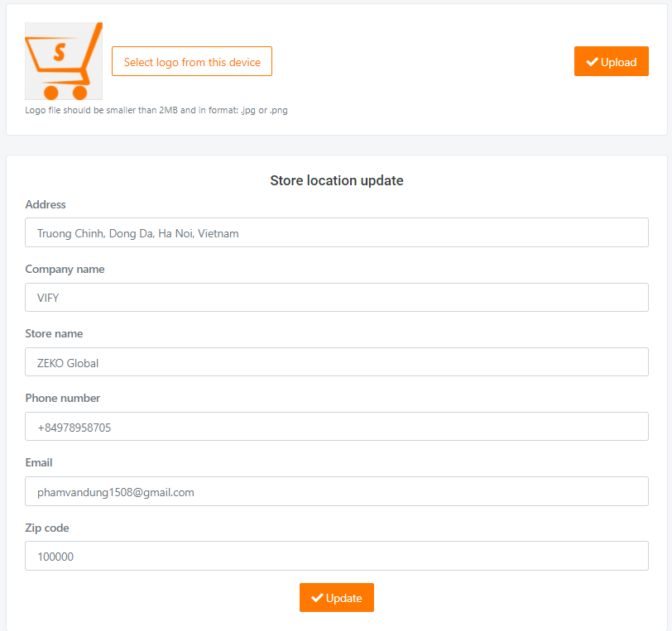
Task: Click the checkmark icon on Update button
Action: click(317, 598)
